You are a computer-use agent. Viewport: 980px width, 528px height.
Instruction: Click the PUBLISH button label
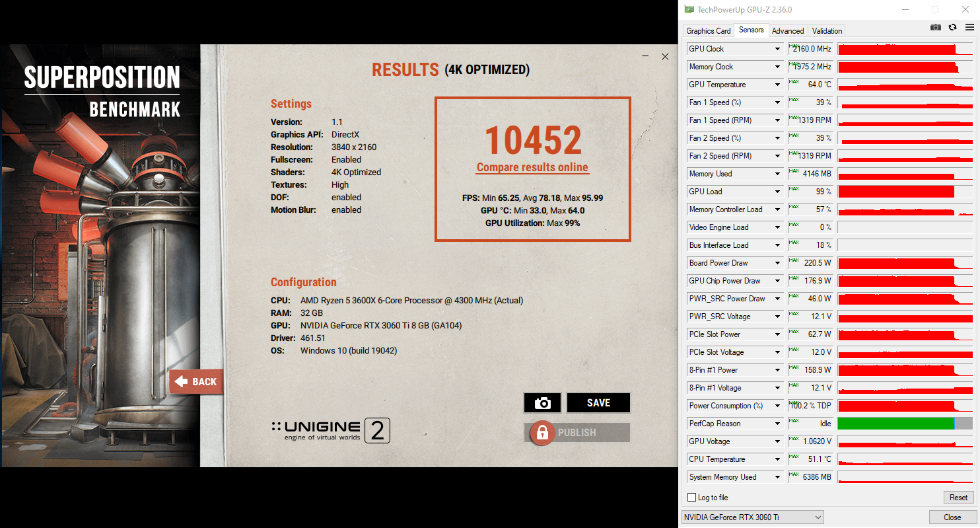click(x=577, y=433)
